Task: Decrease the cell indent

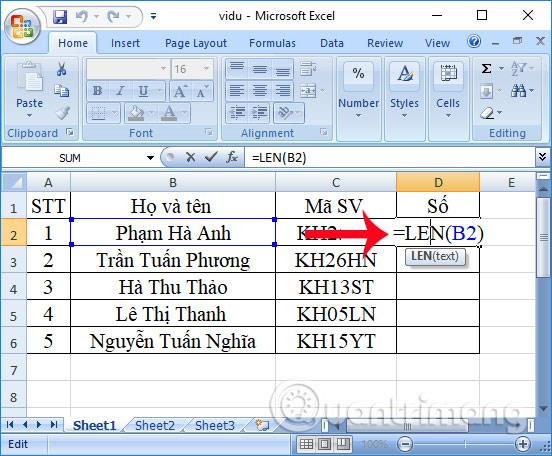Action: (237, 113)
